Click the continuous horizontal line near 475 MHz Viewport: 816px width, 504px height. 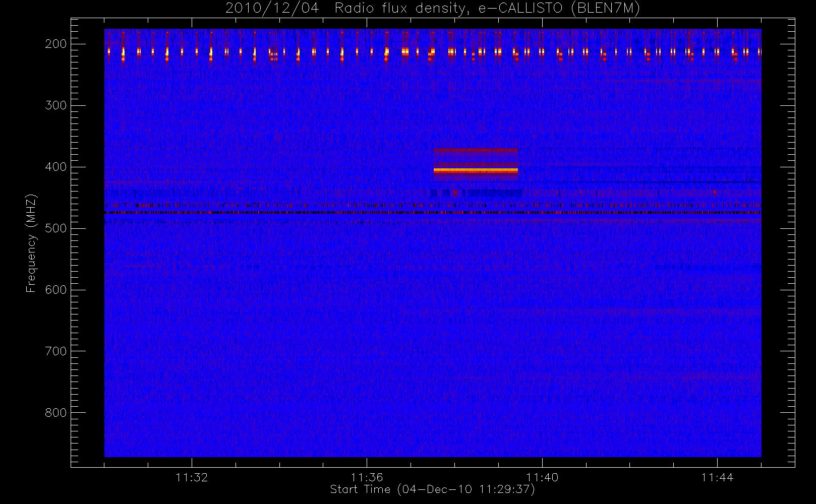[x=433, y=213]
